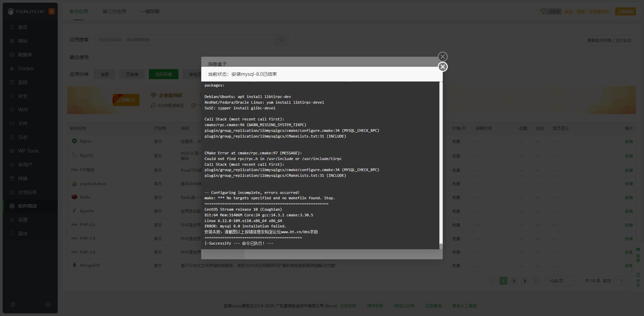
Task: Open the 安全 security sidebar item
Action: [30, 96]
